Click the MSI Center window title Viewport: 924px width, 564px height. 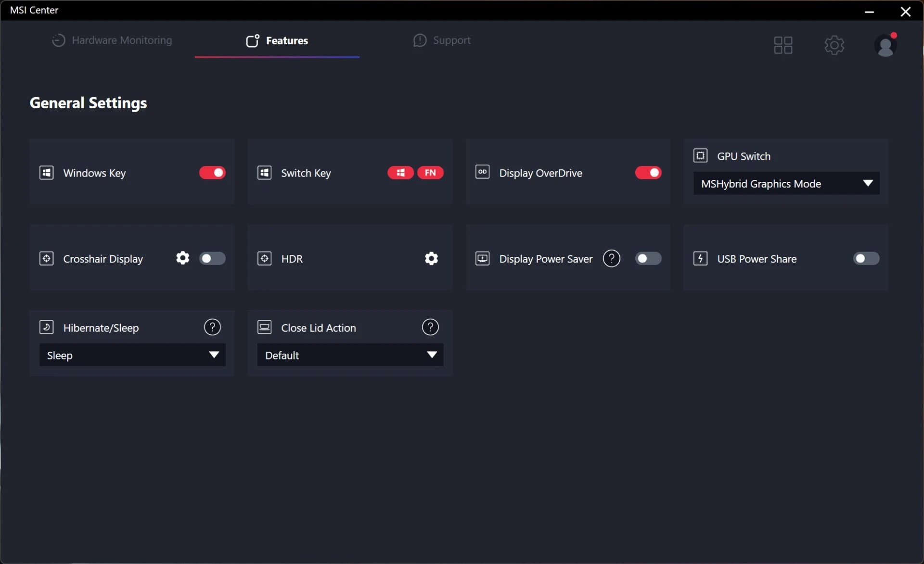[34, 10]
